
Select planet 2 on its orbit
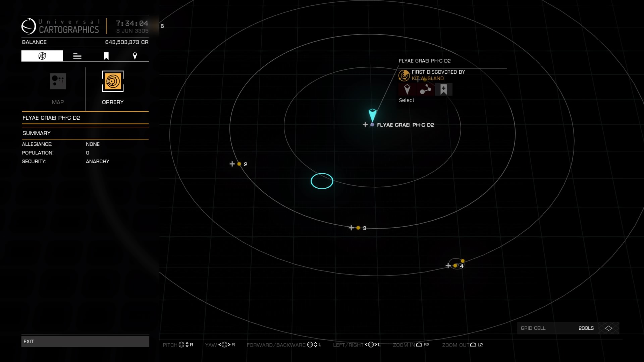click(x=239, y=164)
